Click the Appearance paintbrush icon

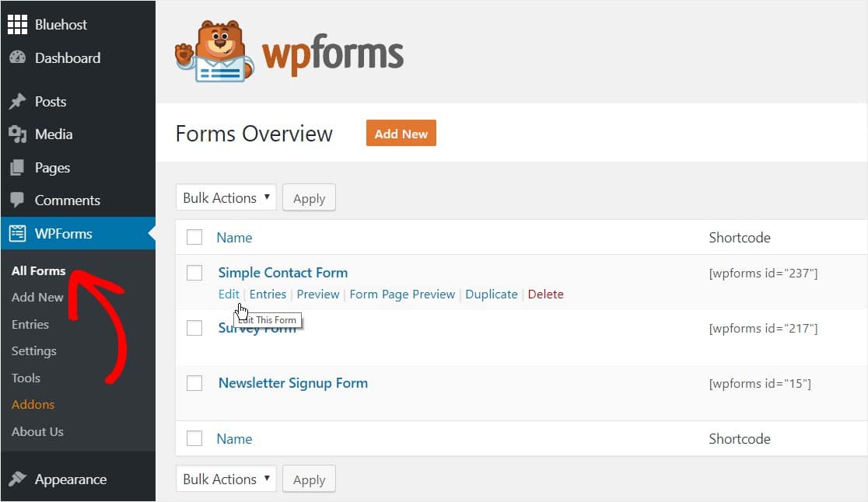17,479
